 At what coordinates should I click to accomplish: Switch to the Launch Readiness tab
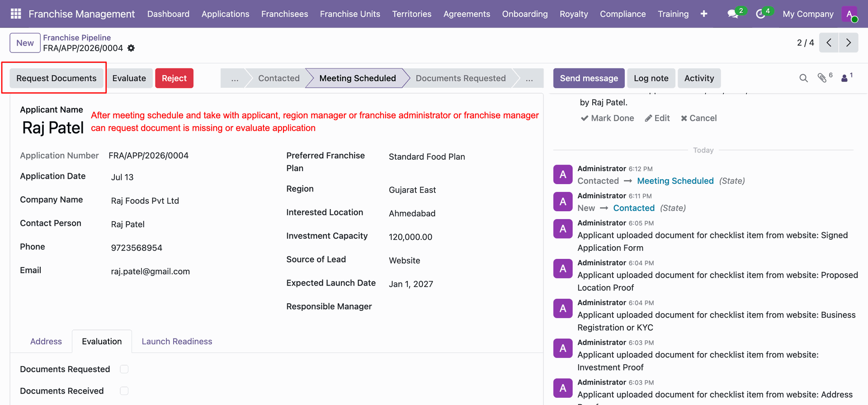coord(177,342)
